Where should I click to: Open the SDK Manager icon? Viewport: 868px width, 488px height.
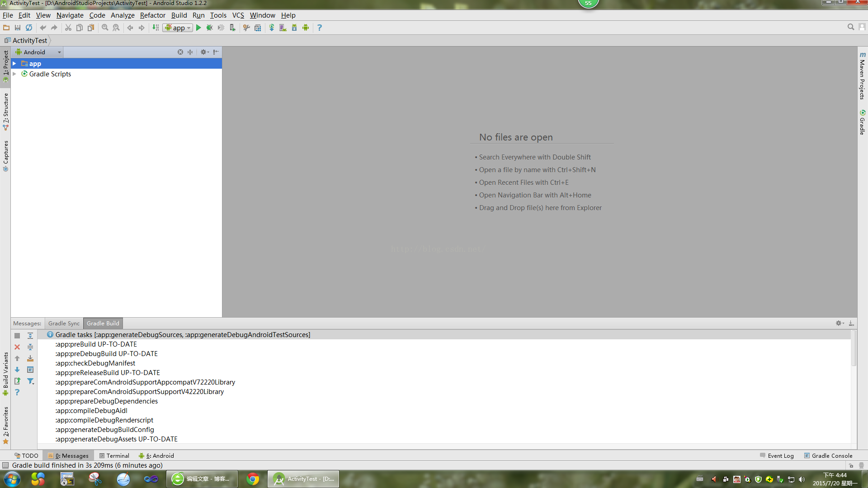(x=294, y=28)
